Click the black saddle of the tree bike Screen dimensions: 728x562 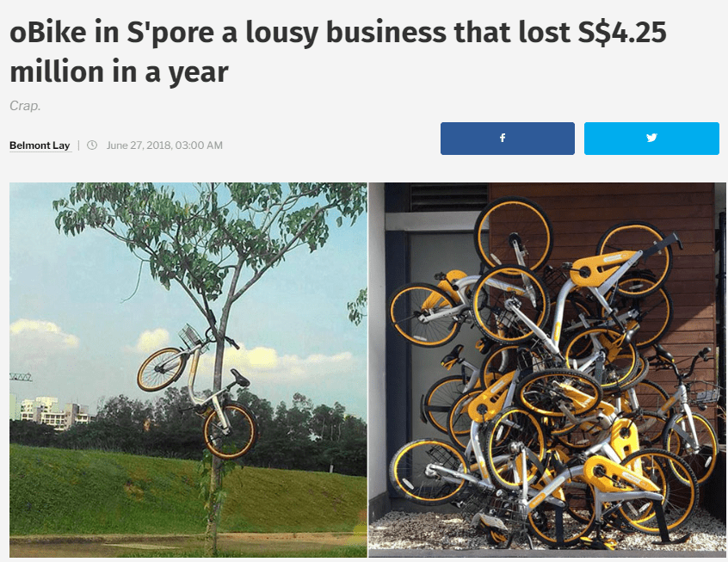(x=239, y=378)
